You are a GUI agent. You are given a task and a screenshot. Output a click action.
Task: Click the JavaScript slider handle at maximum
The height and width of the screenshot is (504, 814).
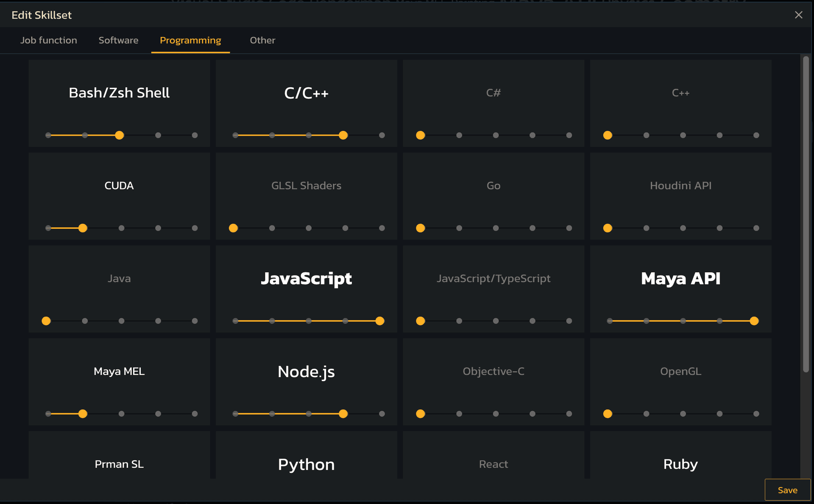[x=380, y=321]
